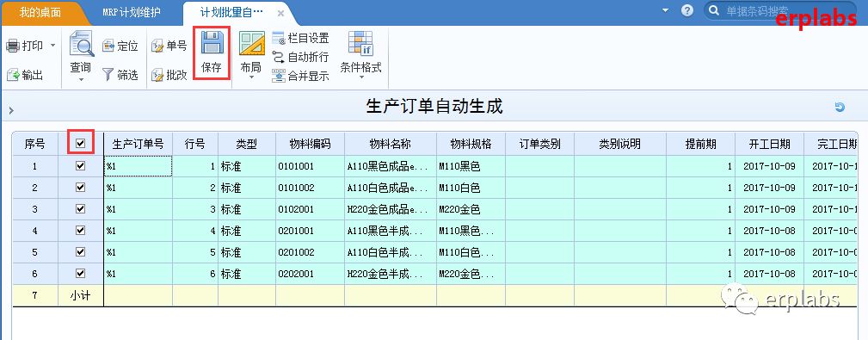The image size is (868, 340).
Task: Expand the 查询 dropdown arrow
Action: [x=81, y=80]
